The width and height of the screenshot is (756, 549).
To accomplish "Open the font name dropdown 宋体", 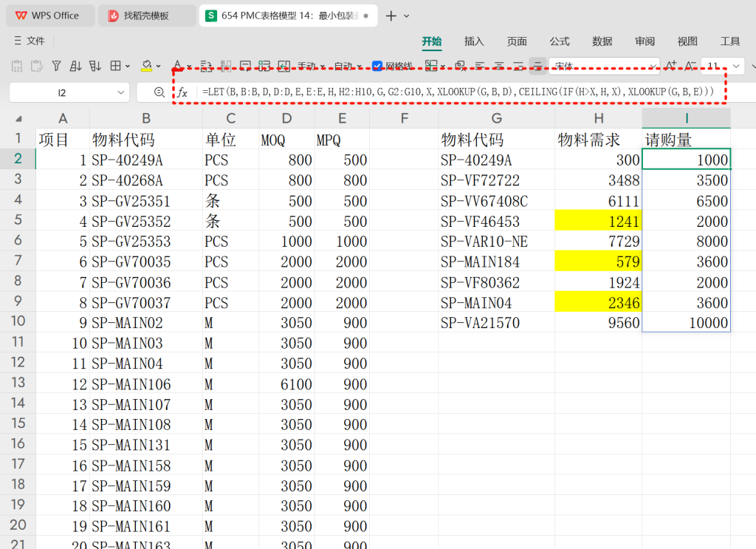I will tap(653, 66).
